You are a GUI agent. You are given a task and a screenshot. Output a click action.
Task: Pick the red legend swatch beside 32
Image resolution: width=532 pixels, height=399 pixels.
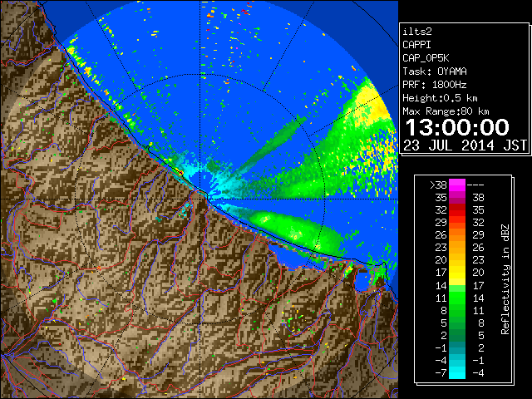(x=457, y=210)
